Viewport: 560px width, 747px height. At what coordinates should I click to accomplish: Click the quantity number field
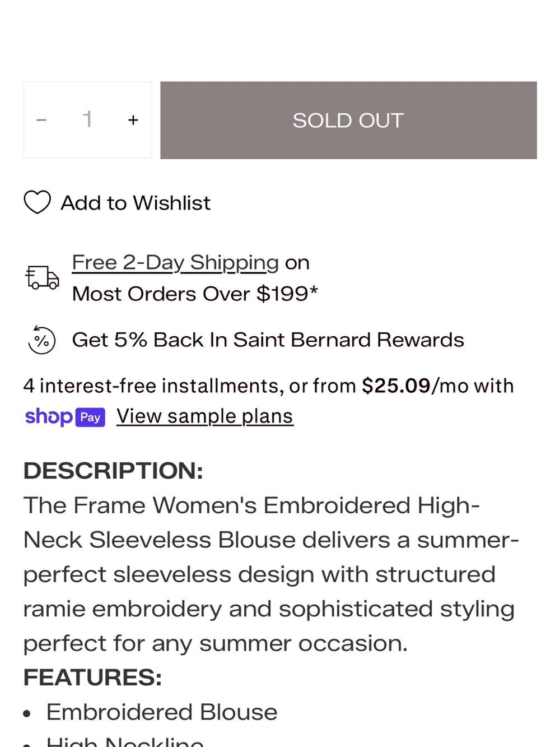(x=87, y=119)
